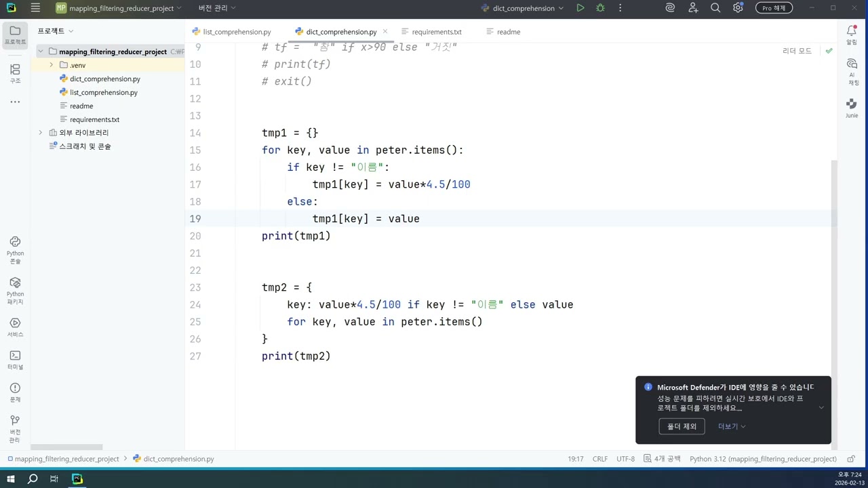Image resolution: width=868 pixels, height=488 pixels.
Task: Change the CRLF line separator
Action: pos(600,459)
